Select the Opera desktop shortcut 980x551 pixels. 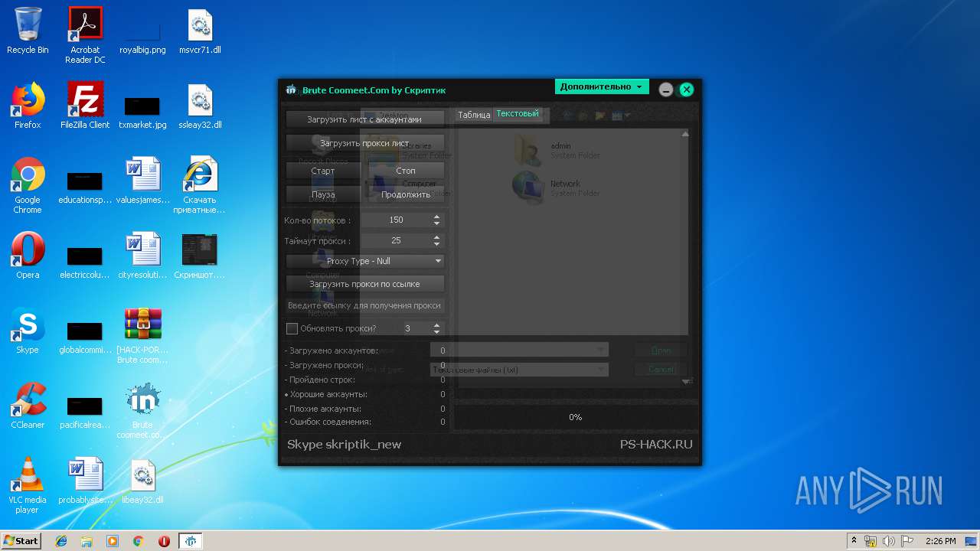pos(28,256)
